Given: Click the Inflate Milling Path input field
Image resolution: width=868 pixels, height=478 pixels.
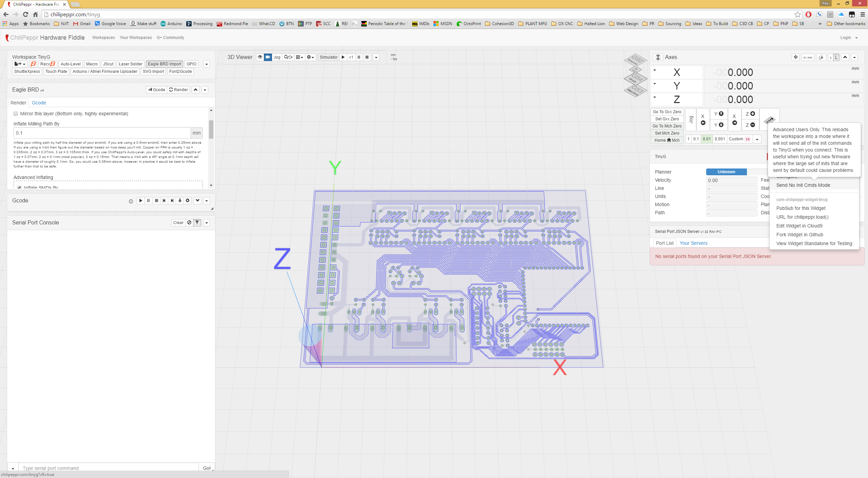Looking at the screenshot, I should pyautogui.click(x=102, y=133).
